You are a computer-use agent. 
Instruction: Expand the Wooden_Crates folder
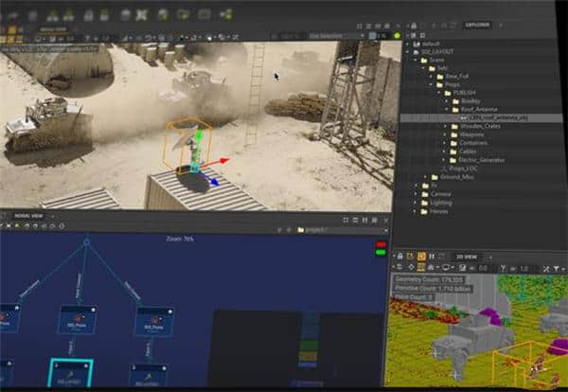click(445, 127)
